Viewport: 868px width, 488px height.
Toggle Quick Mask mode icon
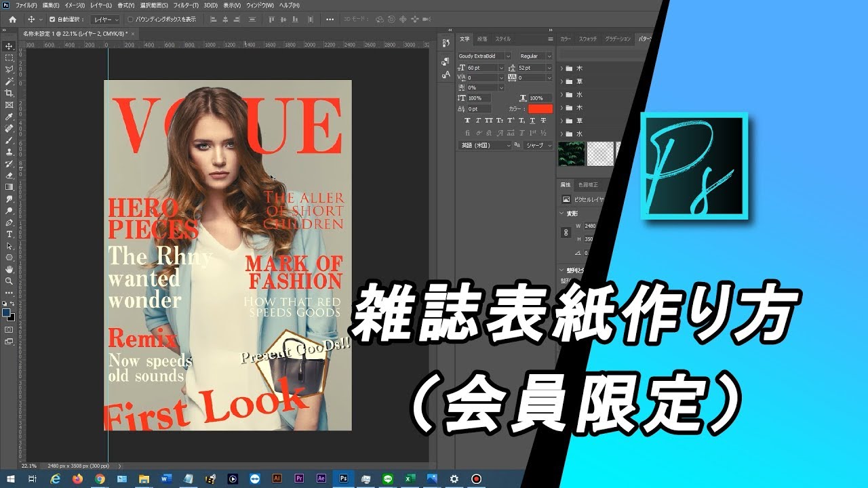click(9, 330)
